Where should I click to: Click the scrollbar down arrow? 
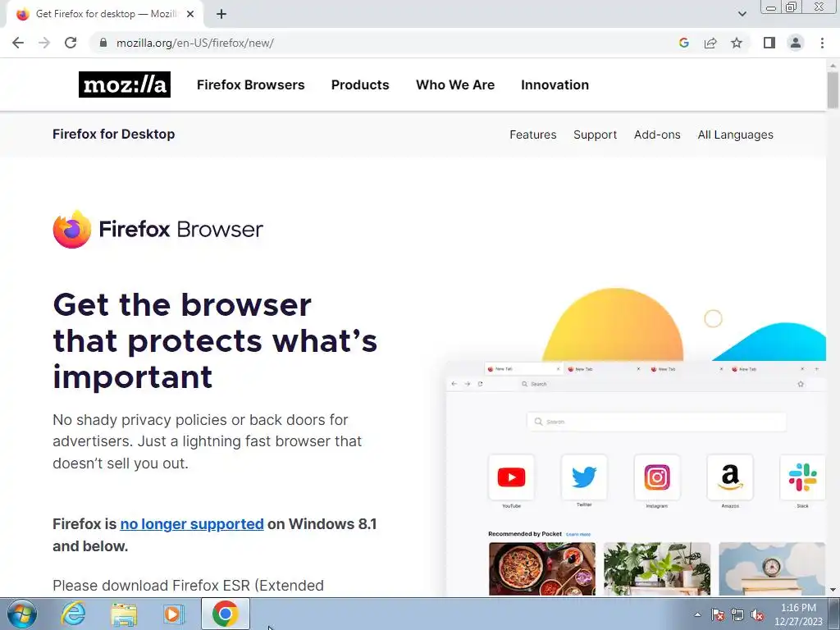(x=833, y=591)
